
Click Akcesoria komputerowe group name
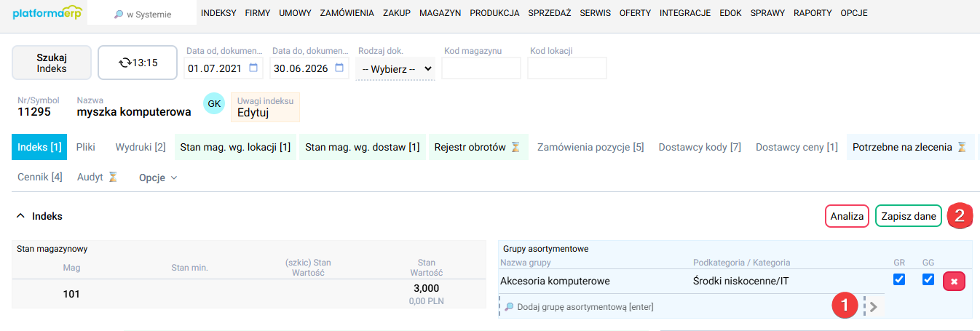pyautogui.click(x=555, y=281)
